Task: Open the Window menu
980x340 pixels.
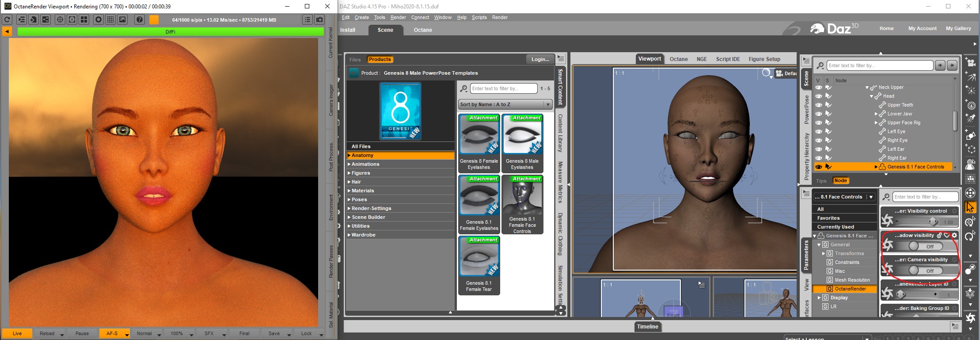Action: coord(442,17)
